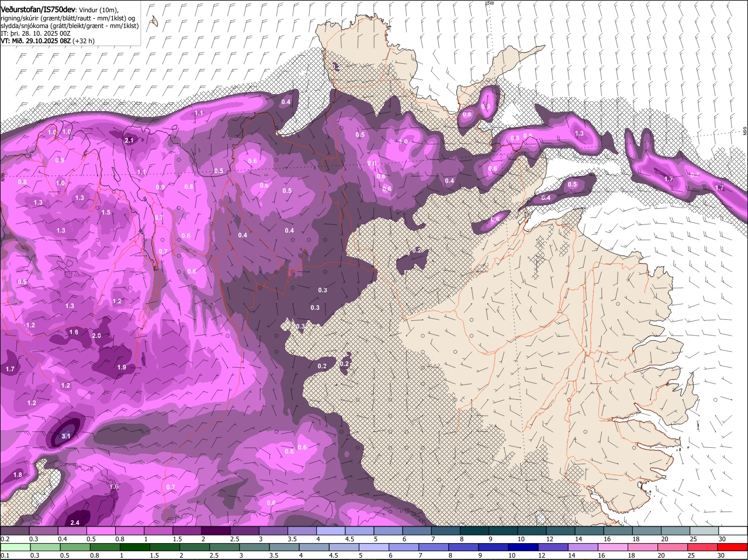
Task: Click the 2.0 value label on the map
Action: [x=97, y=336]
